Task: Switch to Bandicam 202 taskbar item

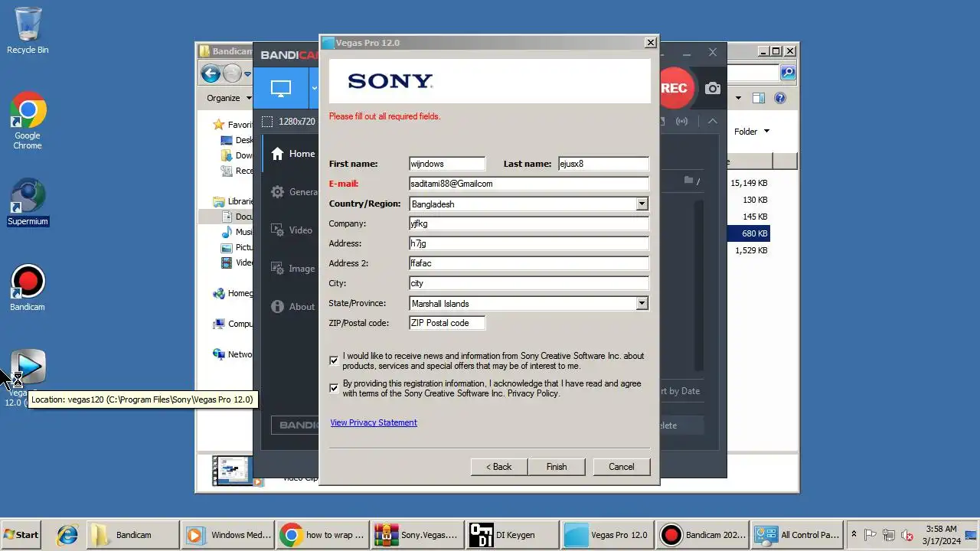Action: pyautogui.click(x=702, y=535)
